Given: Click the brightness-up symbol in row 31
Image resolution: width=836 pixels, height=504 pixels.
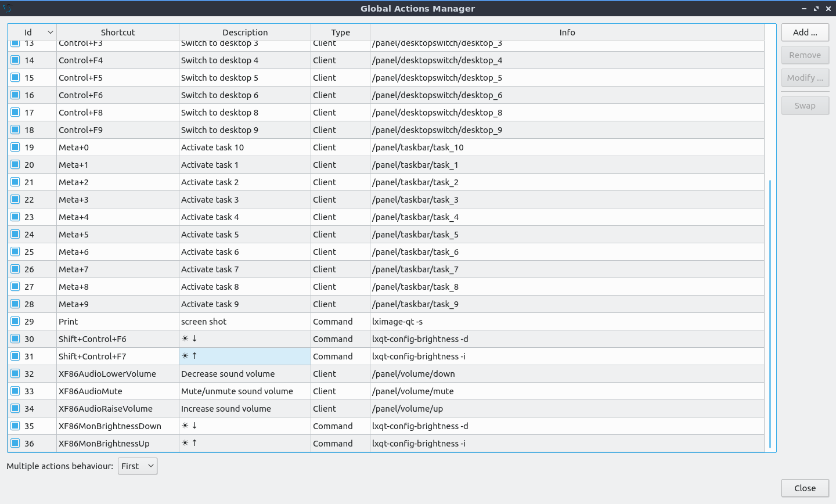Looking at the screenshot, I should coord(189,356).
